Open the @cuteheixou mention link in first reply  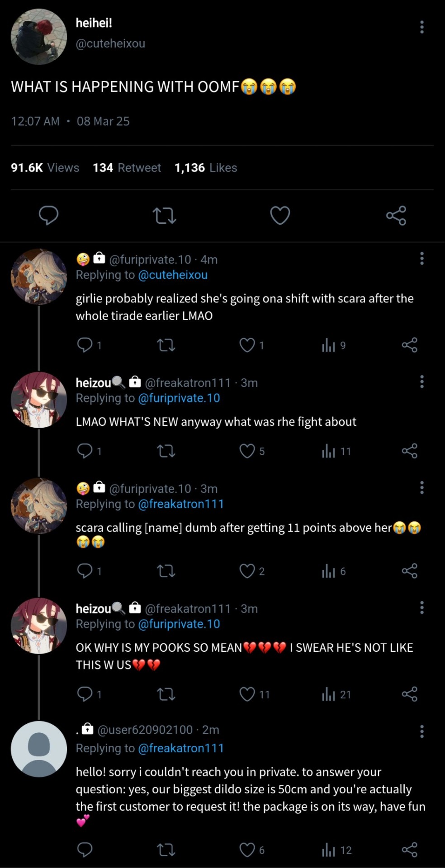tap(173, 275)
